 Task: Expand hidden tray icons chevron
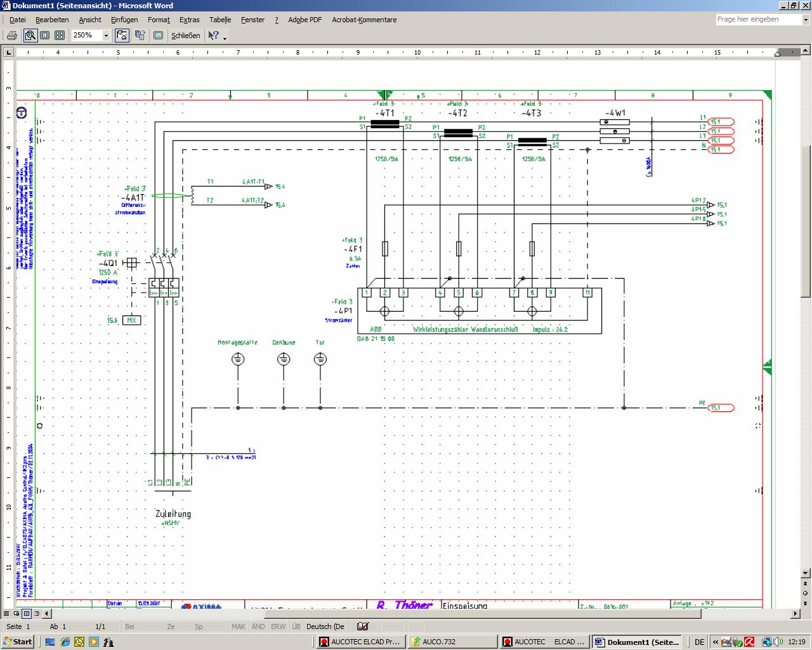coord(716,642)
